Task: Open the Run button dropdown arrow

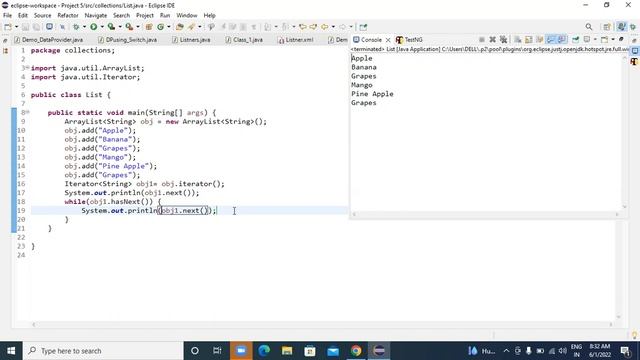Action: (x=102, y=27)
